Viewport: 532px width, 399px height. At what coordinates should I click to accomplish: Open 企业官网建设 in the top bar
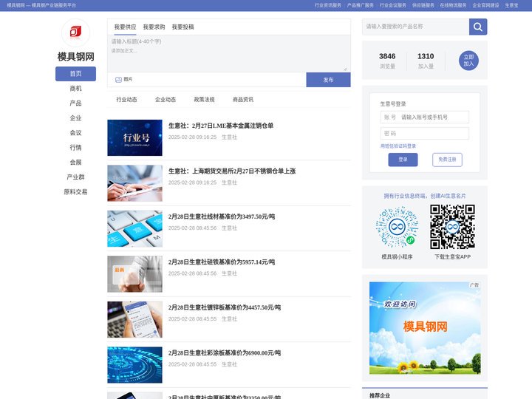click(x=486, y=5)
